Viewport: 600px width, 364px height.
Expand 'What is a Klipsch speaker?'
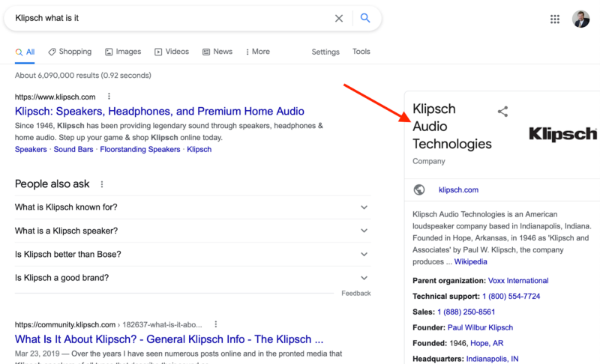point(193,231)
